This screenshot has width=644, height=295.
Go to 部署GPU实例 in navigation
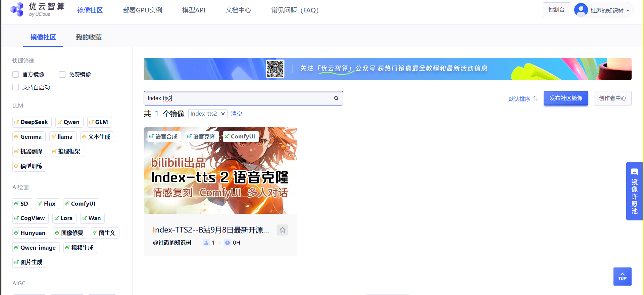[x=143, y=10]
